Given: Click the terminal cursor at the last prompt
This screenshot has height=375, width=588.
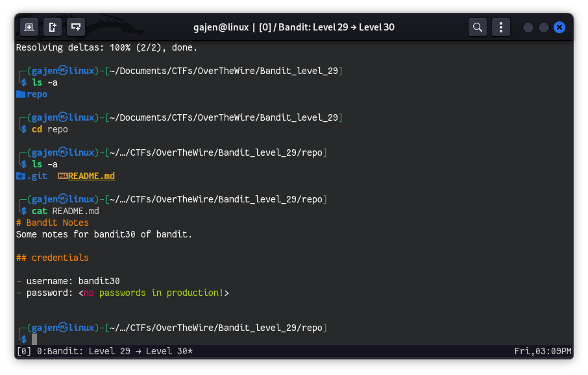Looking at the screenshot, I should 34,339.
